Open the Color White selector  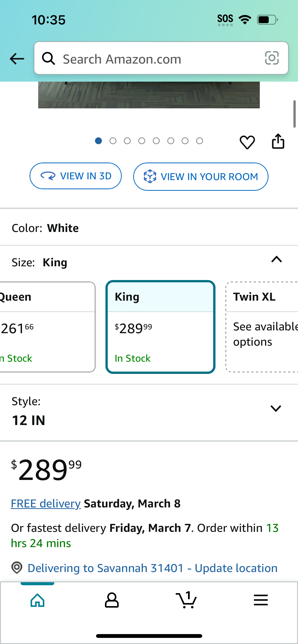[x=149, y=228]
